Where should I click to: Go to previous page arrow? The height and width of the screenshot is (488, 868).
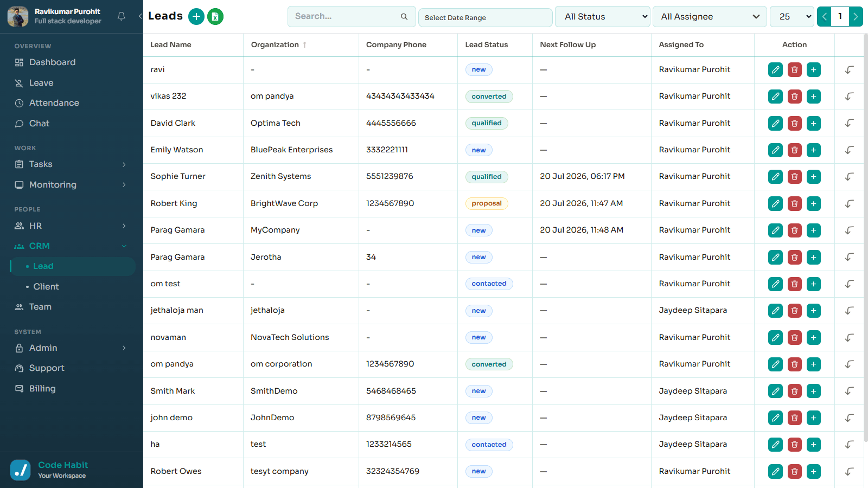click(824, 17)
